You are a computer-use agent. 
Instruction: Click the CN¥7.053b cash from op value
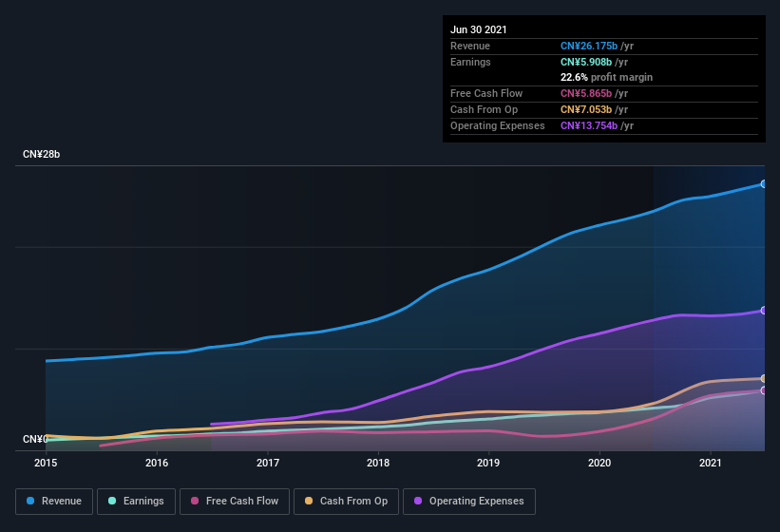coord(586,109)
